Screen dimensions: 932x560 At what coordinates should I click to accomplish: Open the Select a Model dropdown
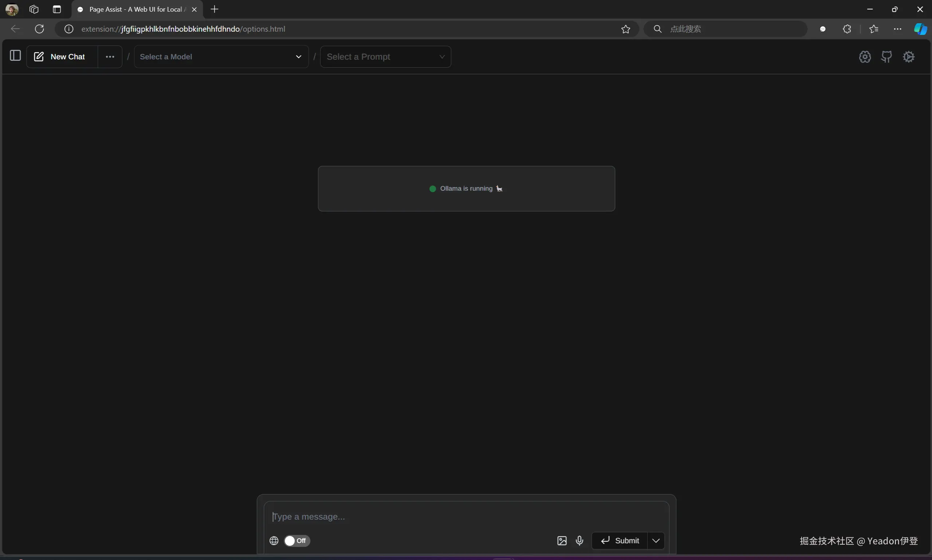(x=221, y=57)
